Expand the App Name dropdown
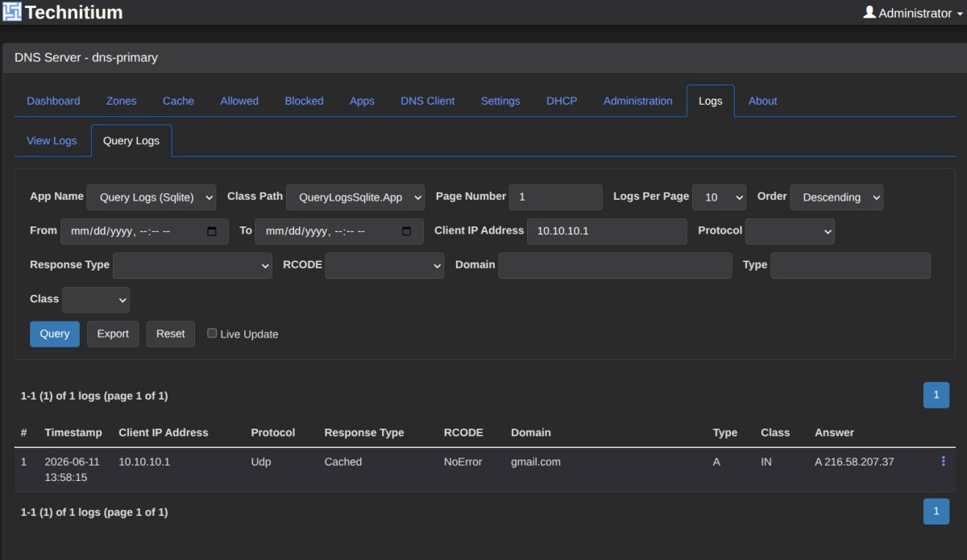 coord(151,197)
